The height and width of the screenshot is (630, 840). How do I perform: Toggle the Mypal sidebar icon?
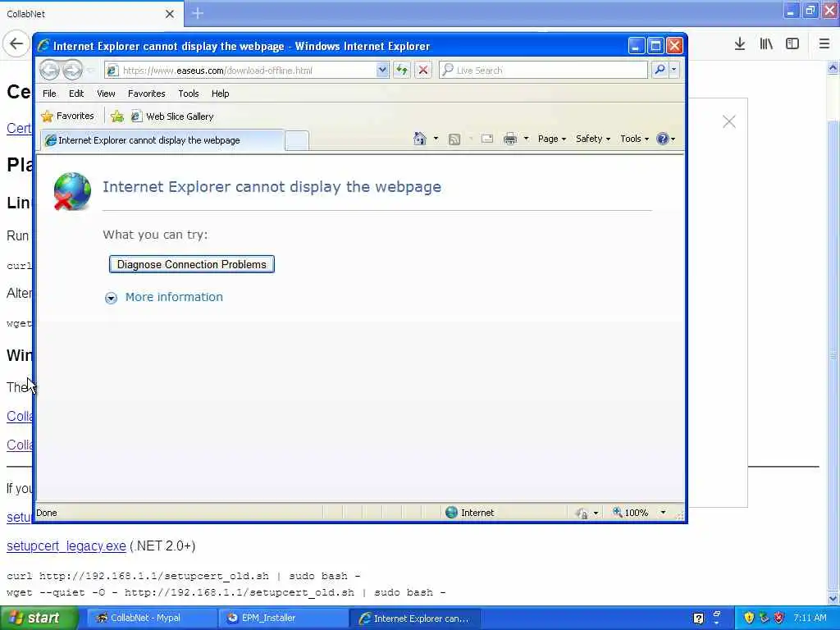[x=792, y=44]
